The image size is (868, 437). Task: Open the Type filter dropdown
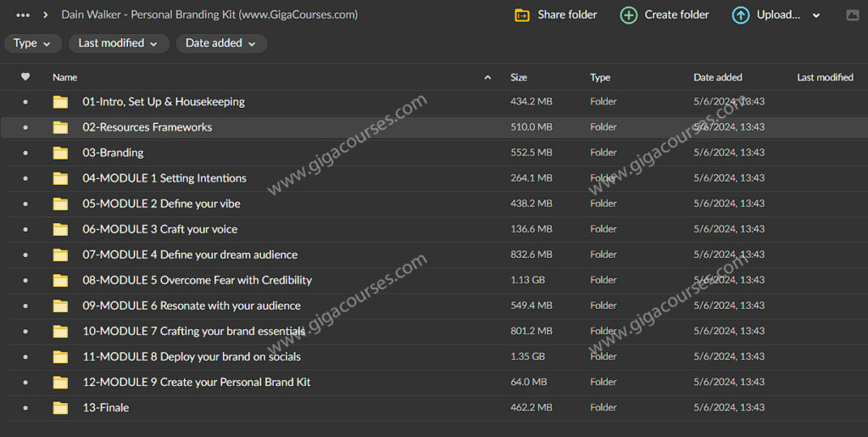(x=32, y=43)
